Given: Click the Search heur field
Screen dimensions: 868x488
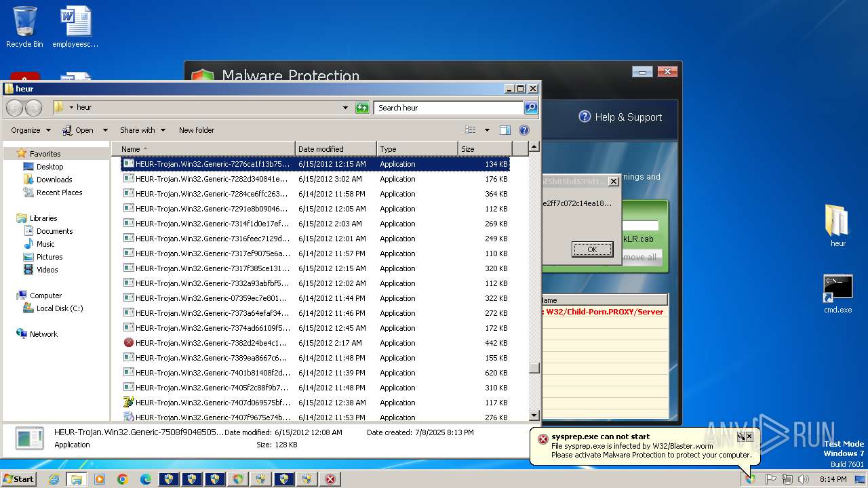Looking at the screenshot, I should tap(448, 107).
